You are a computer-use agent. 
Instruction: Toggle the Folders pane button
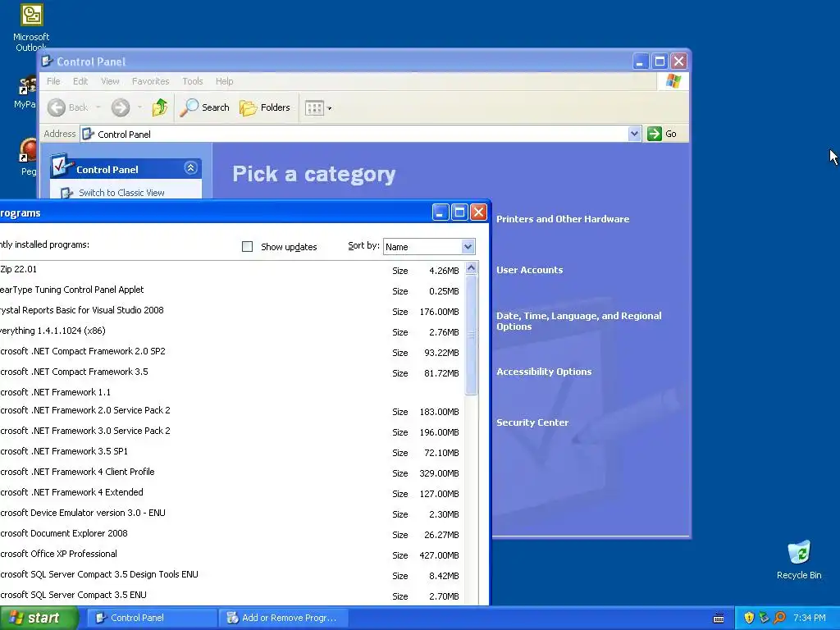[265, 107]
